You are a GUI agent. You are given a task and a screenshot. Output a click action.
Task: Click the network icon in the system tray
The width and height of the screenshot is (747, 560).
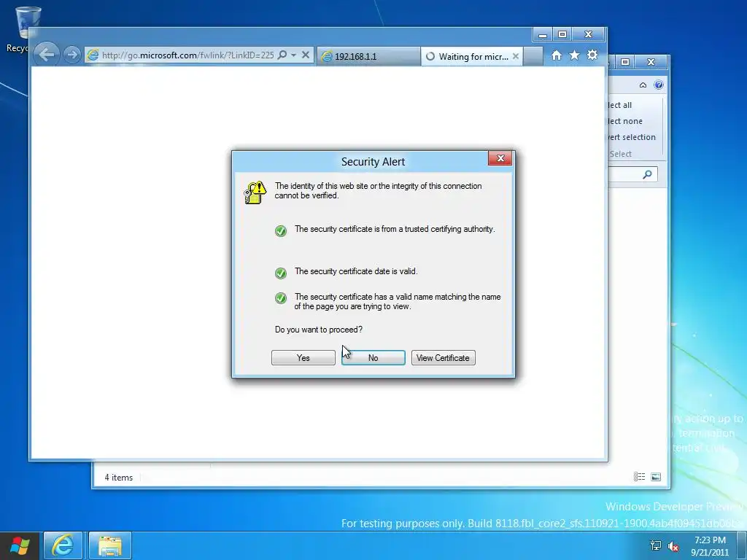coord(656,545)
